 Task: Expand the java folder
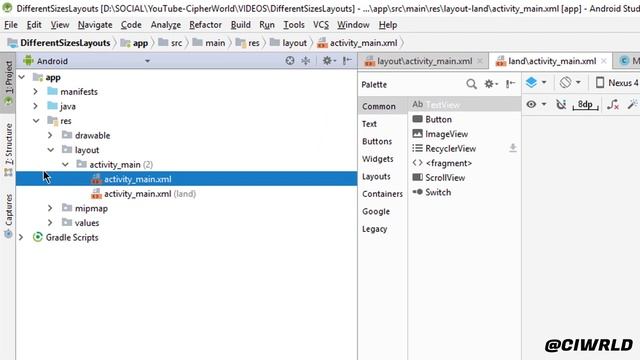(x=36, y=107)
